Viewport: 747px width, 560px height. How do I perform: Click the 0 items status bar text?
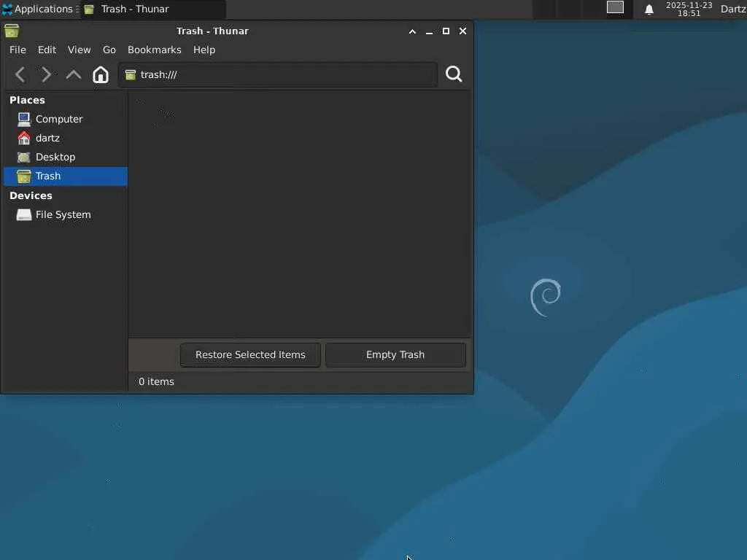(x=156, y=382)
